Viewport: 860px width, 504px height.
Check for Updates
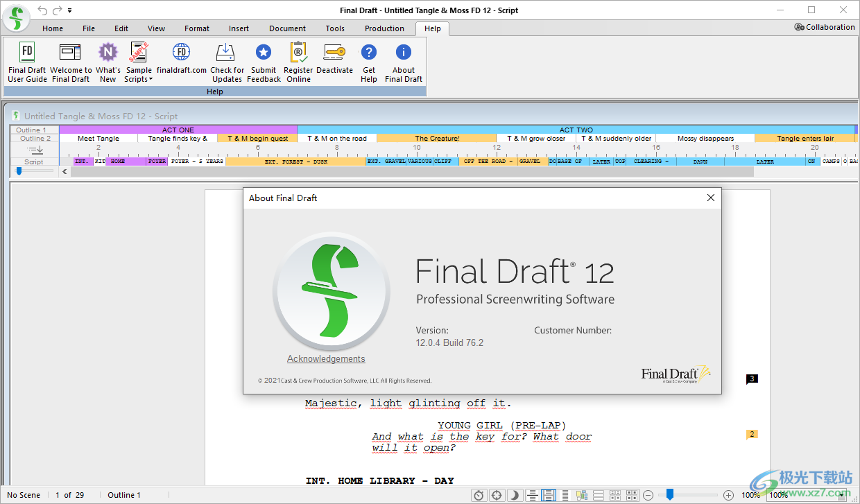coord(227,62)
